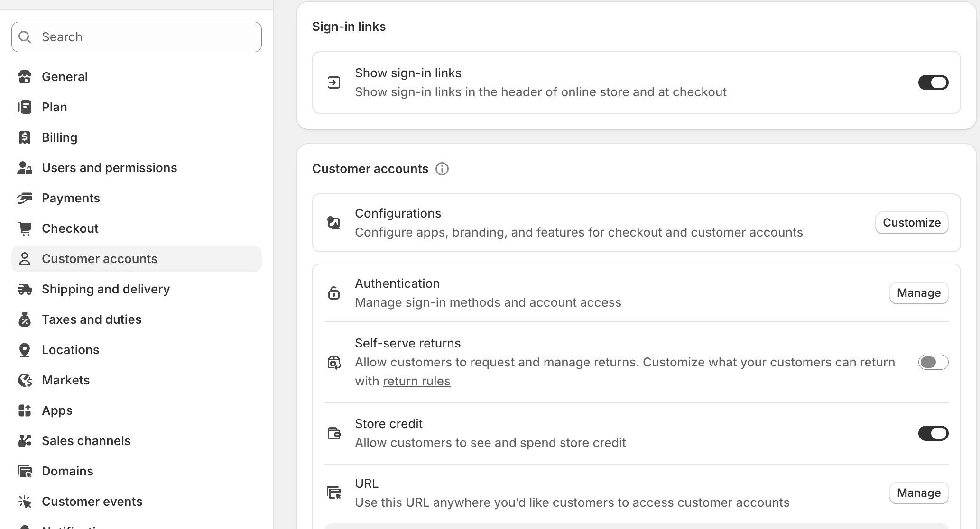980x529 pixels.
Task: Click Manage button for Authentication
Action: click(x=919, y=293)
